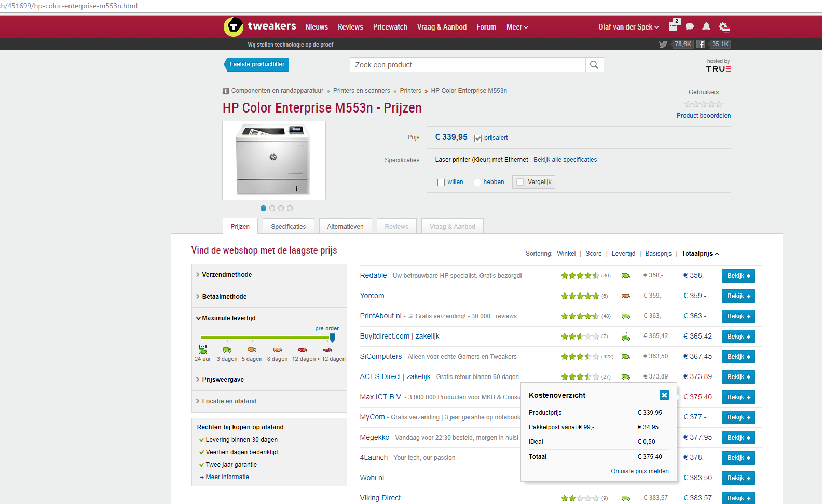Click the Laatste productfilter button
Viewport: 822px width, 504px height.
[256, 64]
